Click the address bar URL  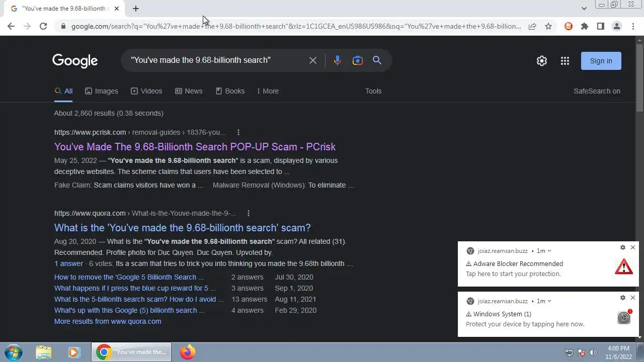pos(296,26)
